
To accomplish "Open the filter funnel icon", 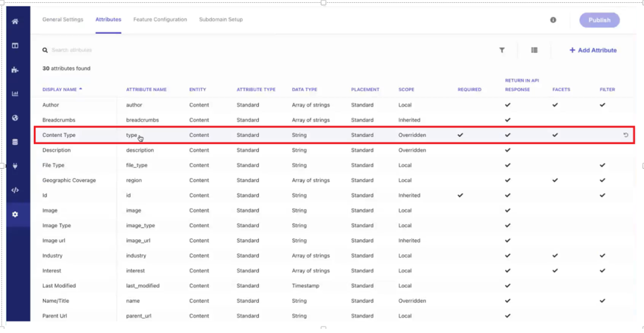I will (x=502, y=50).
